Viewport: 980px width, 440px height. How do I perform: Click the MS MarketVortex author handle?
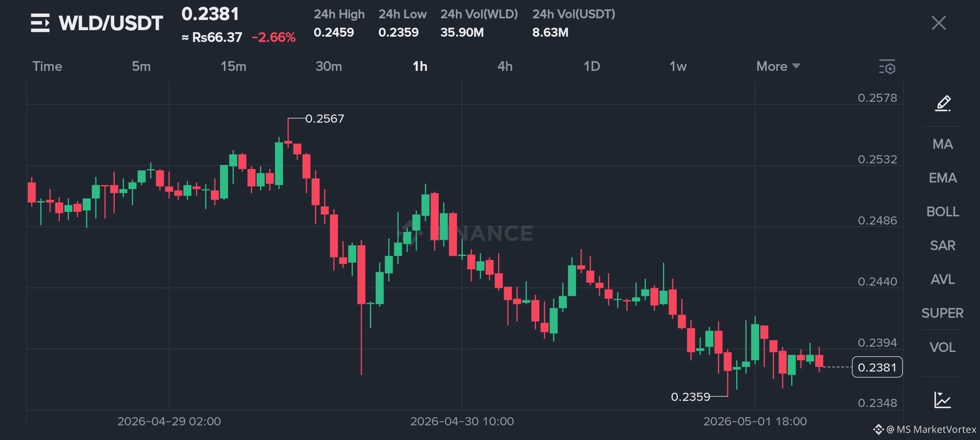point(931,429)
